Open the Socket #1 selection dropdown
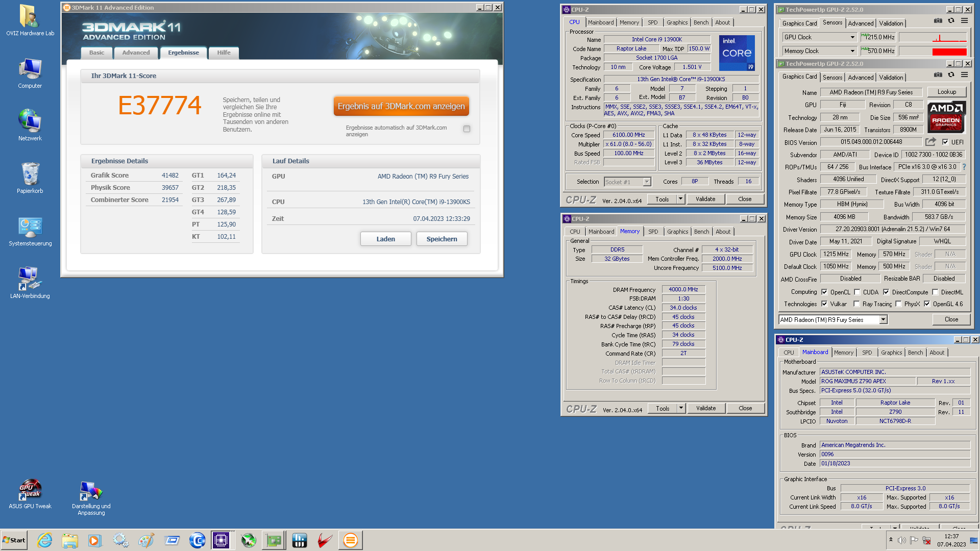Viewport: 980px width, 551px height. [628, 182]
